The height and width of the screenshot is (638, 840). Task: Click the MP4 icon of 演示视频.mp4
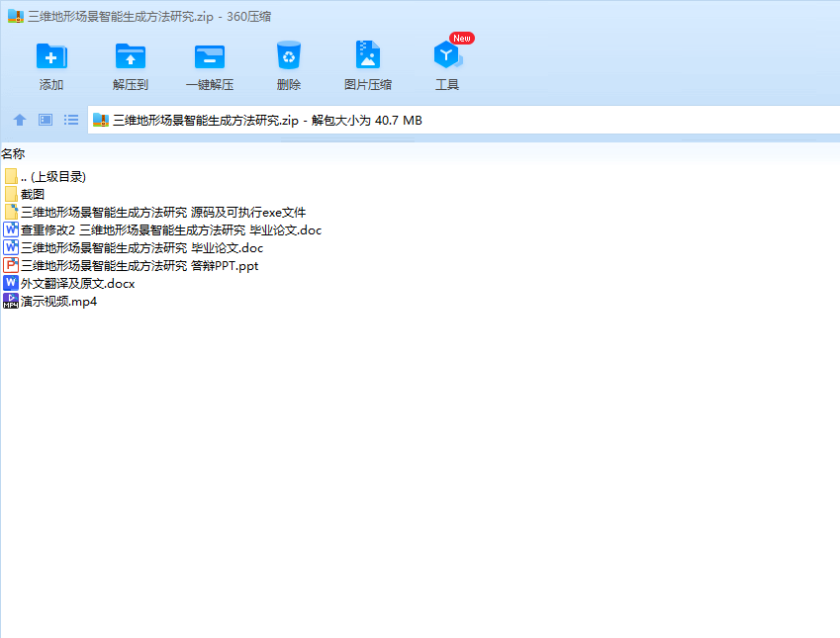point(11,301)
